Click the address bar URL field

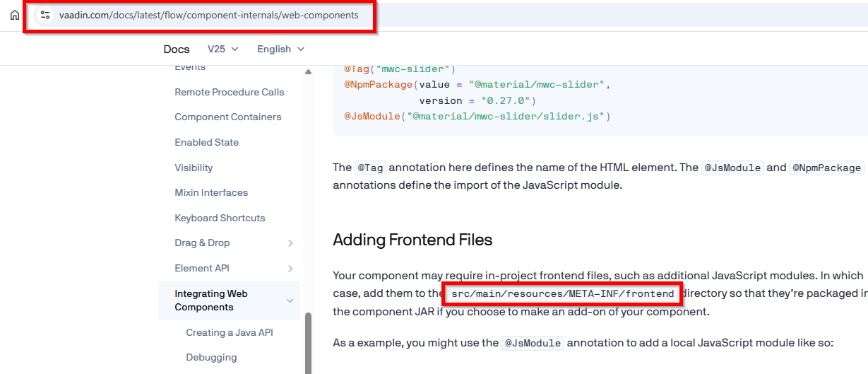[x=208, y=15]
